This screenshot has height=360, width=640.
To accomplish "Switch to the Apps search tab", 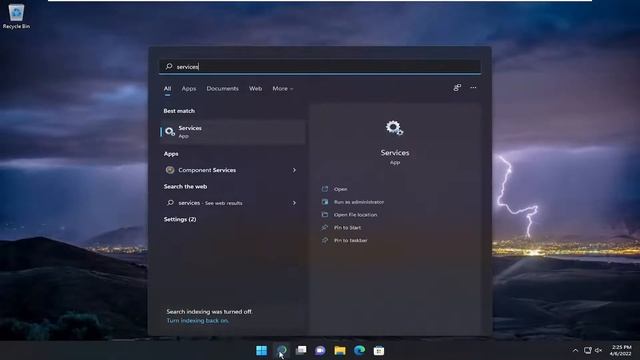I will pyautogui.click(x=189, y=89).
